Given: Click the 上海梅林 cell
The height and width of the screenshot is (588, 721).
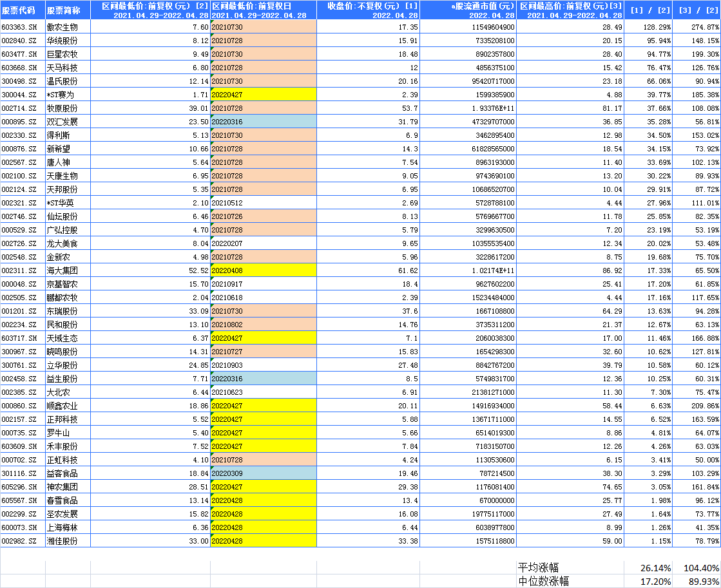Looking at the screenshot, I should pos(68,527).
